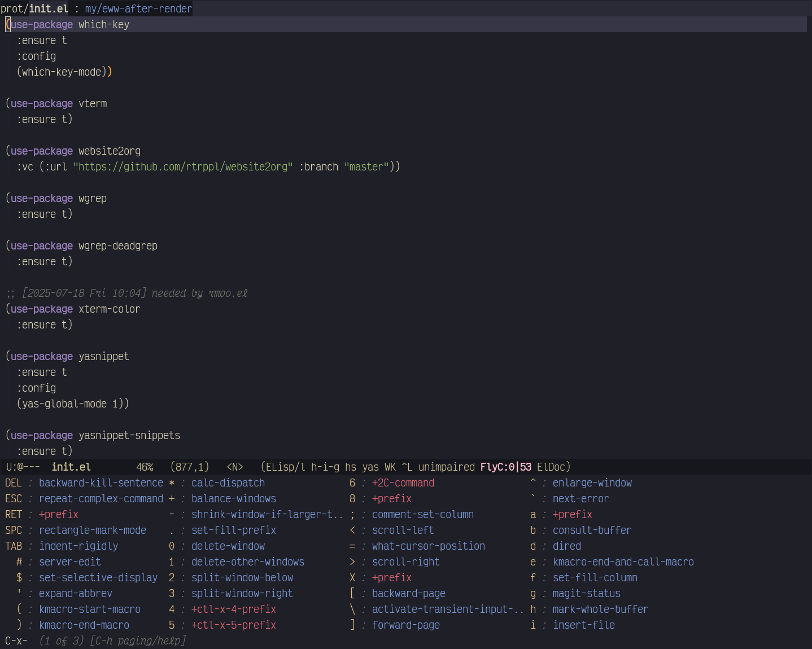Viewport: 812px width, 649px height.
Task: Click the init.el buffer name in mode line
Action: 71,467
